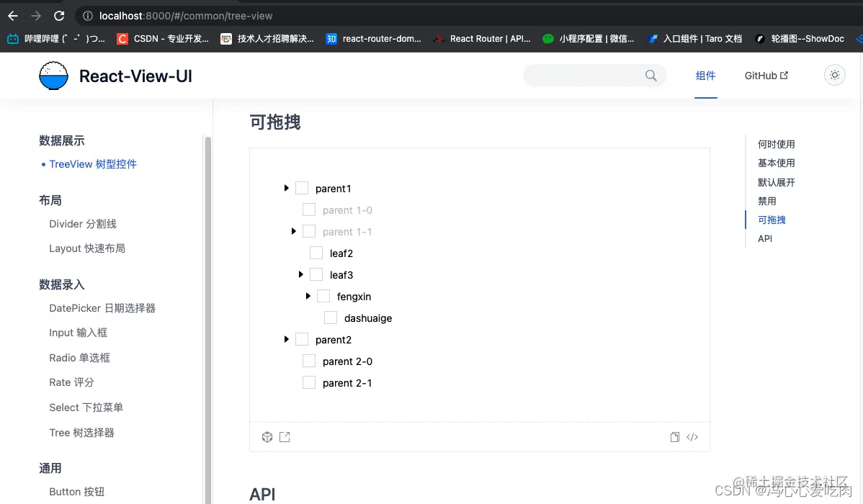Expand the parent2 tree node

[286, 339]
